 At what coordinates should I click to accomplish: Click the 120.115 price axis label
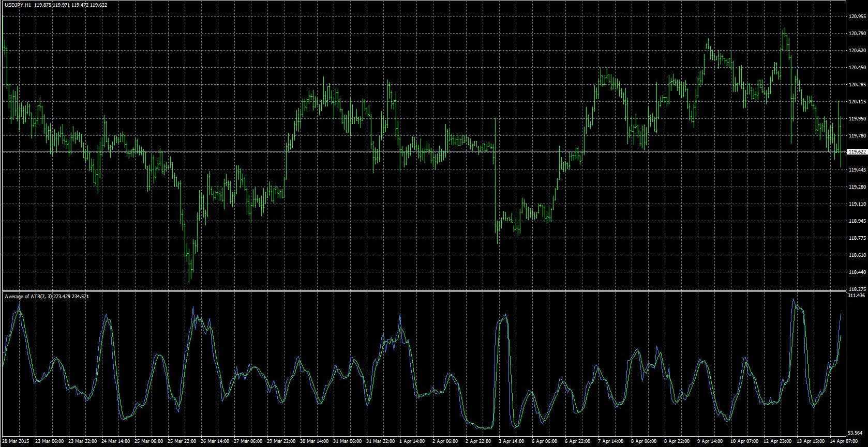[x=857, y=102]
